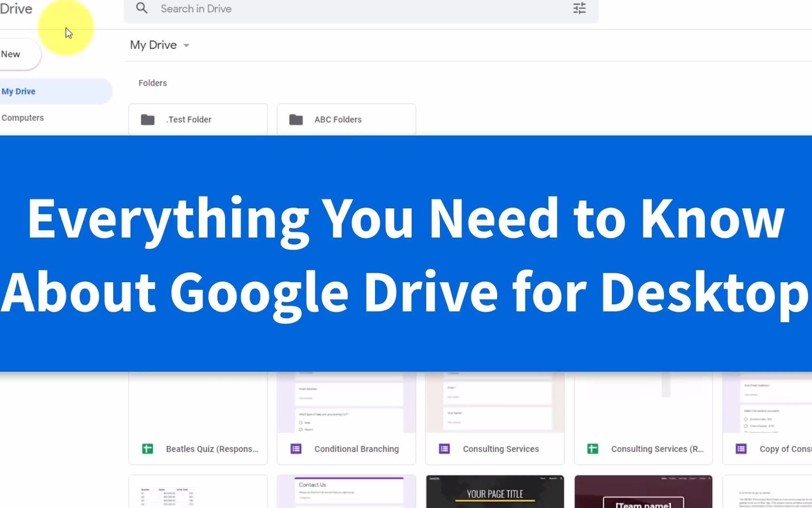The height and width of the screenshot is (508, 812).
Task: Click Consulting Services (R... Sheets icon
Action: click(593, 449)
